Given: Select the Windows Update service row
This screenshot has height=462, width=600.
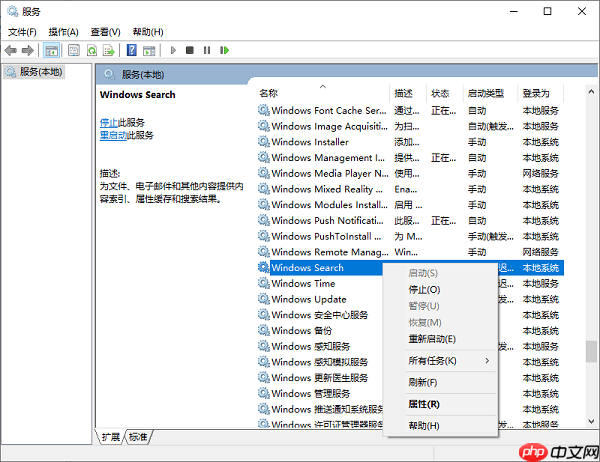Looking at the screenshot, I should 309,299.
